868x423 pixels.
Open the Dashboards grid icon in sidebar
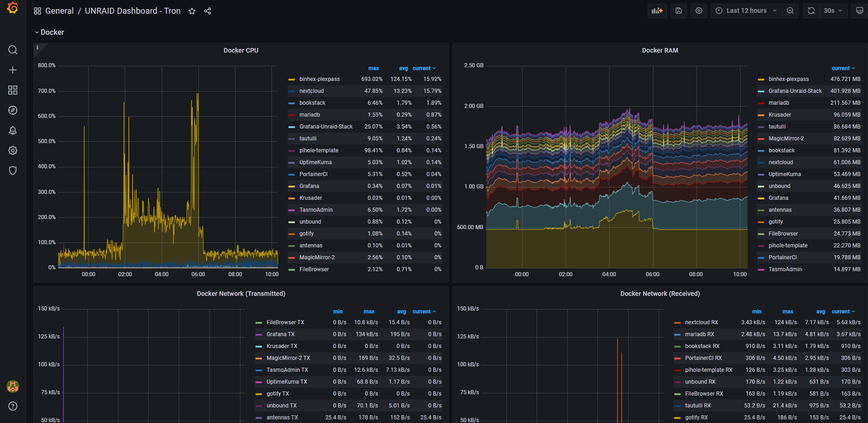[13, 90]
